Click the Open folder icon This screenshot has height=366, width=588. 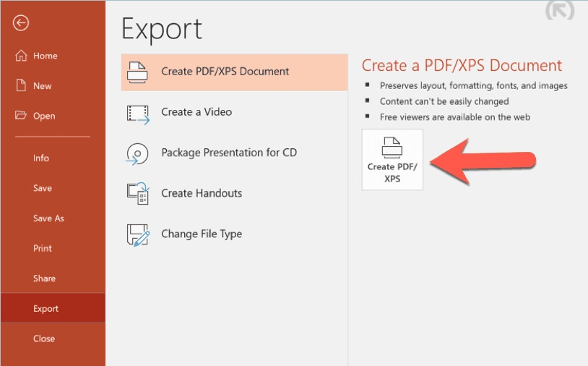(21, 115)
